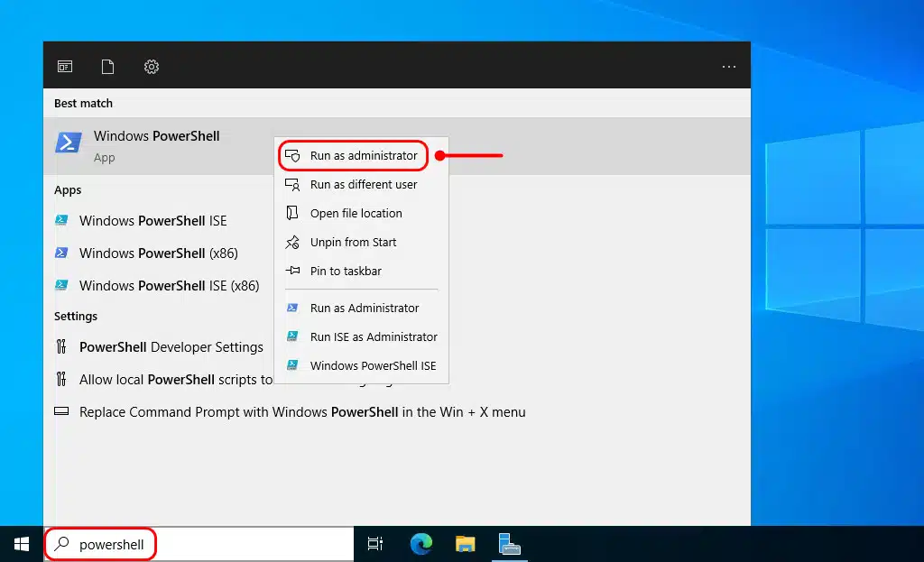
Task: Select Run as different user
Action: [x=365, y=184]
